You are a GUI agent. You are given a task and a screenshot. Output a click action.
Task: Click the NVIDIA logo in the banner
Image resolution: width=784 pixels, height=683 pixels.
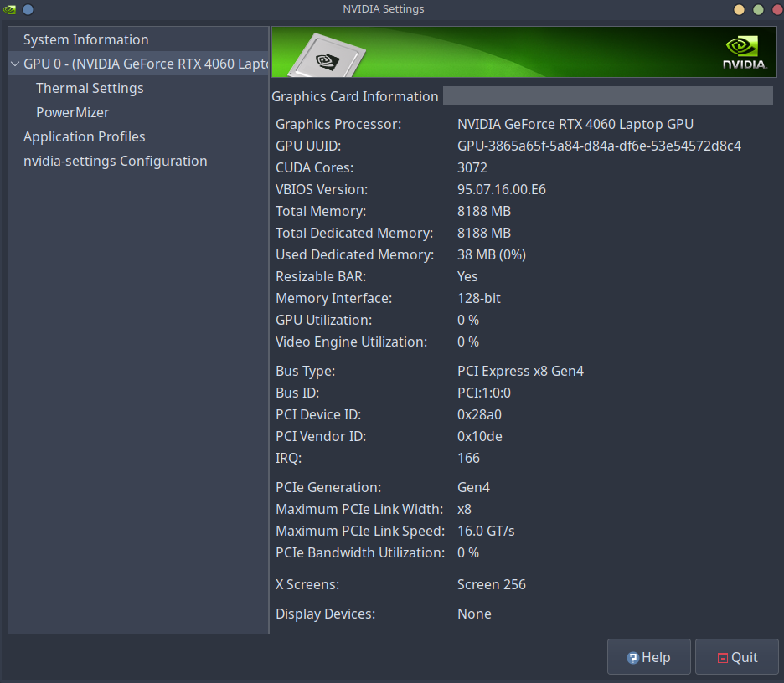click(744, 52)
